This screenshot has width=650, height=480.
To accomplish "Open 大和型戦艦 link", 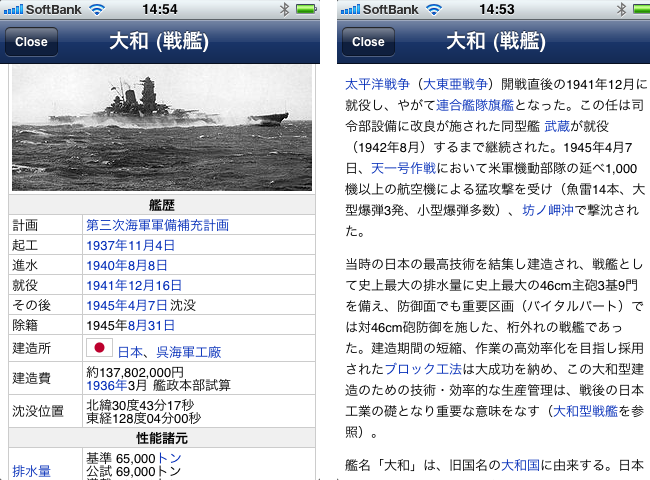I will coord(585,411).
